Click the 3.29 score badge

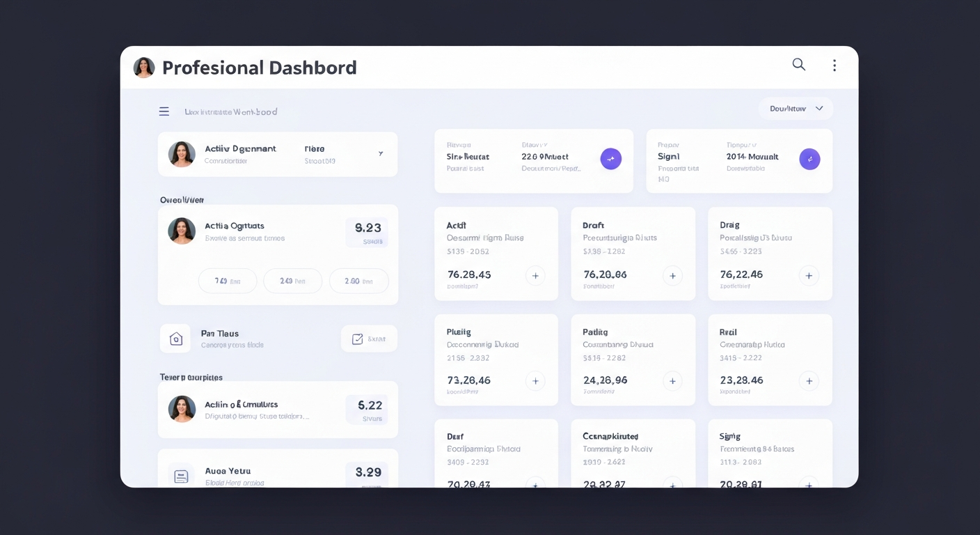368,474
